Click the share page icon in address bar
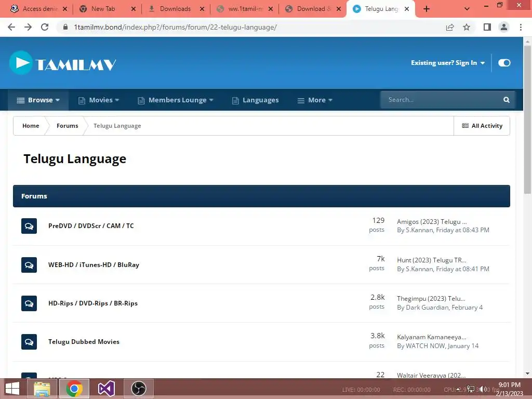532x399 pixels. coord(450,27)
